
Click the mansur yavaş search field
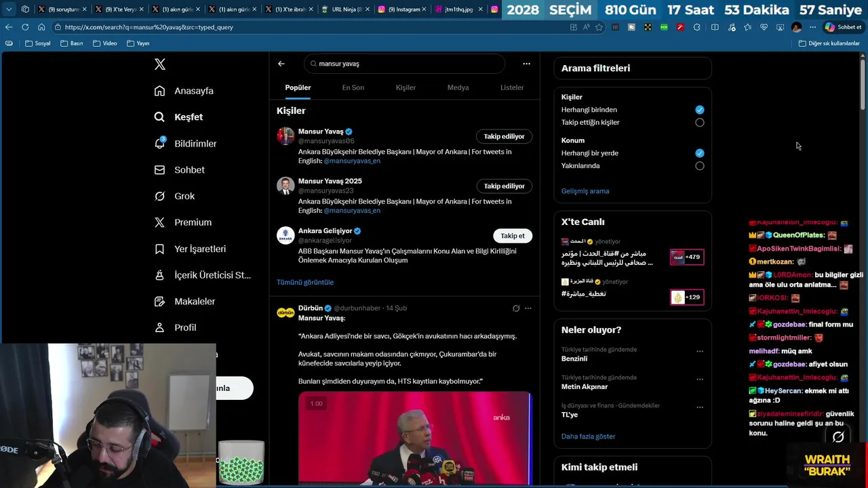pyautogui.click(x=404, y=64)
